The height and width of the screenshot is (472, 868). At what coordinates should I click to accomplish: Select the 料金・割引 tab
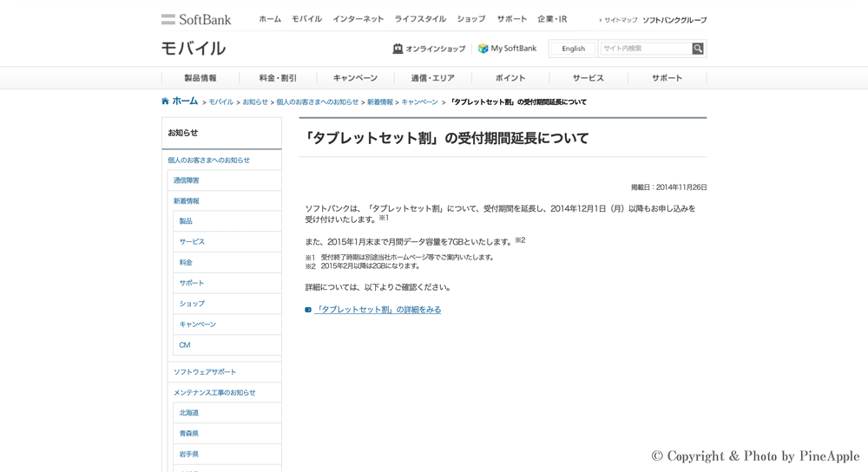[x=278, y=78]
